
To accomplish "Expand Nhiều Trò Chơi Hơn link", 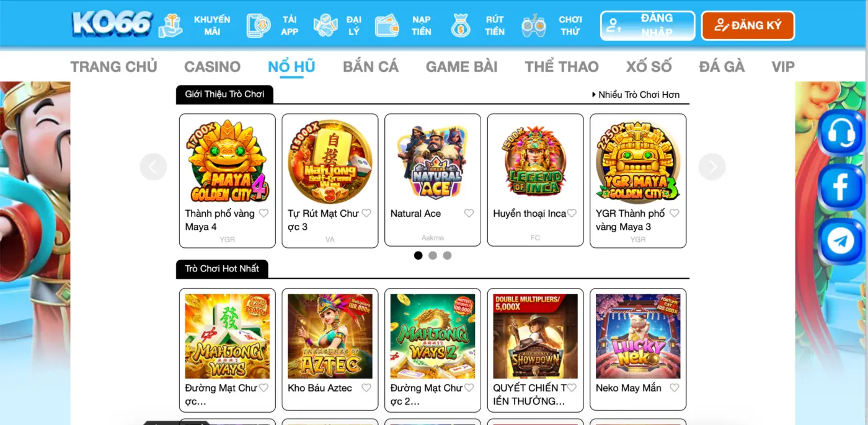I will [636, 95].
